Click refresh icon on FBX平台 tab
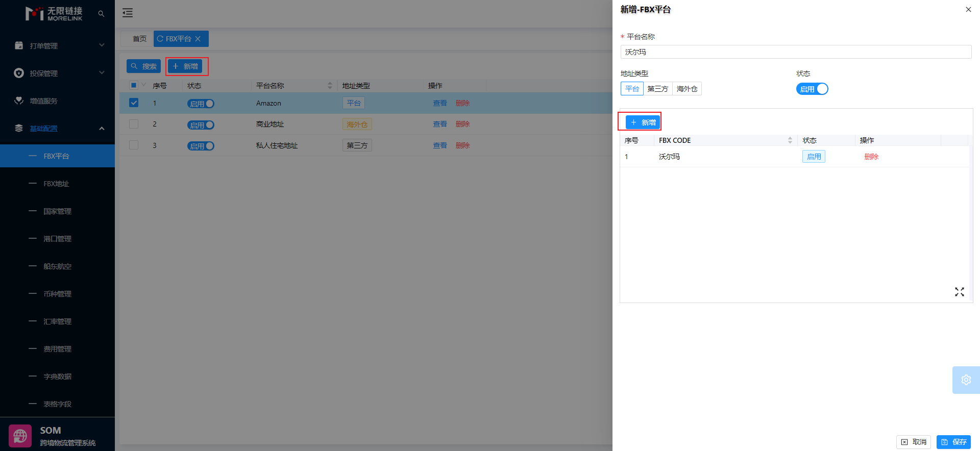 click(x=160, y=39)
